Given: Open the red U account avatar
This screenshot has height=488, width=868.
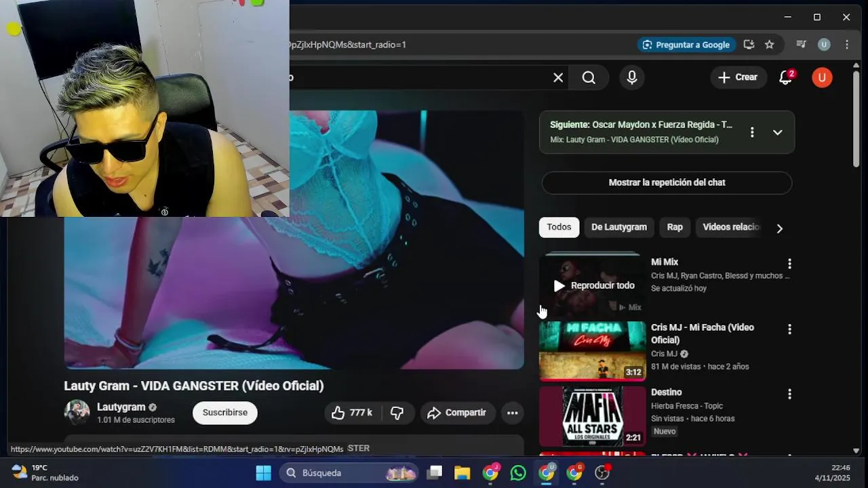Looking at the screenshot, I should [x=822, y=77].
